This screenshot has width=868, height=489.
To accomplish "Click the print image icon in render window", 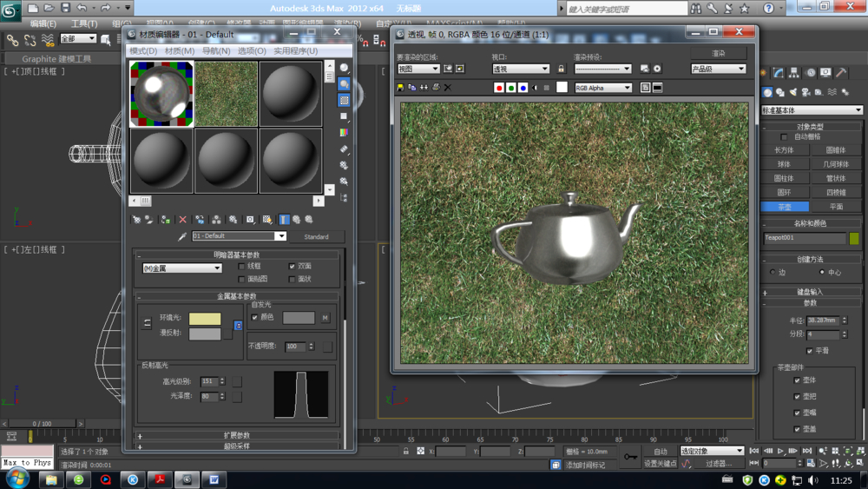I will click(x=436, y=88).
